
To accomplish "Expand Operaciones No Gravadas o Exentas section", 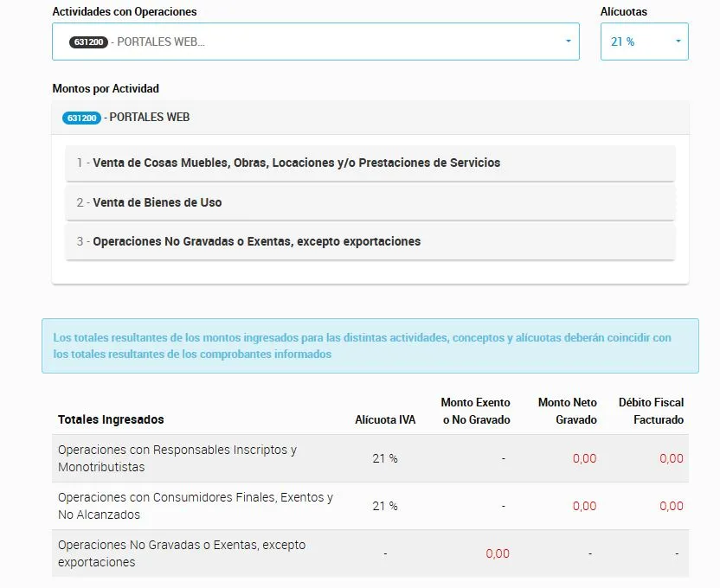I will click(x=370, y=242).
